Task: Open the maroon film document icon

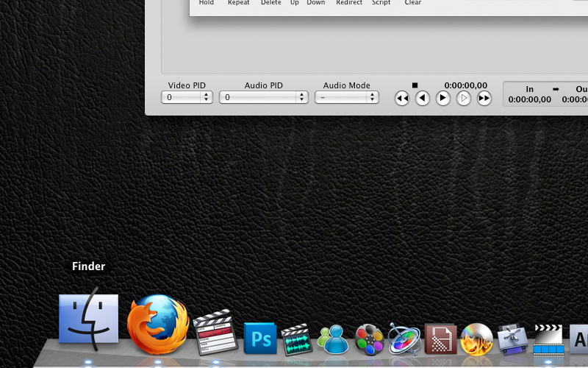Action: point(440,339)
